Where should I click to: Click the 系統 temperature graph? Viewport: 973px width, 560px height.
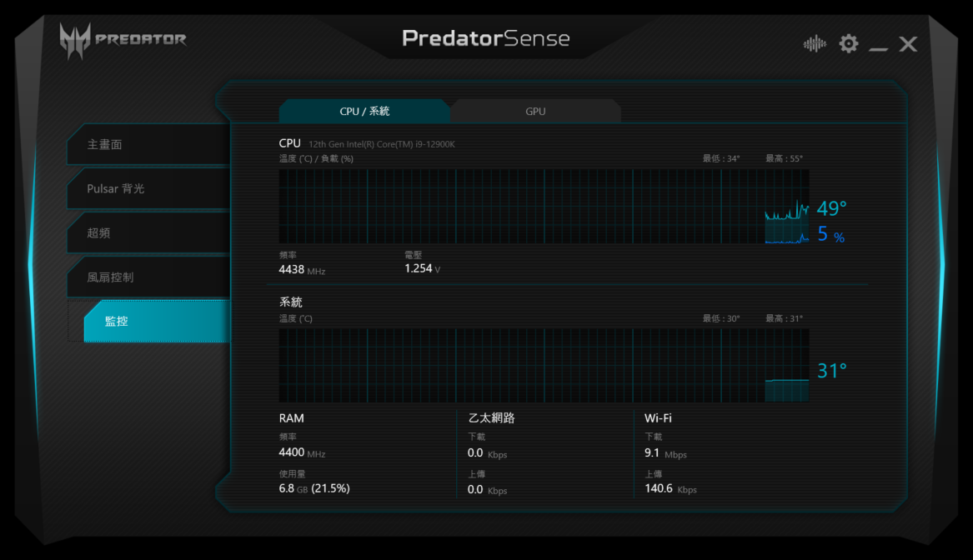click(x=544, y=365)
